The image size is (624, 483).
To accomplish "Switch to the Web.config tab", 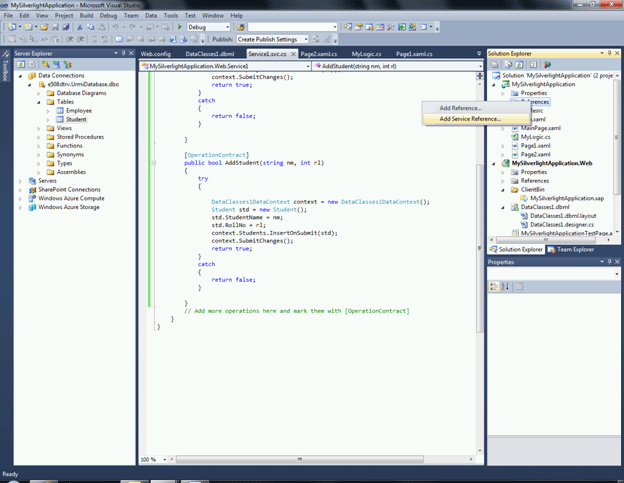I will click(x=156, y=54).
